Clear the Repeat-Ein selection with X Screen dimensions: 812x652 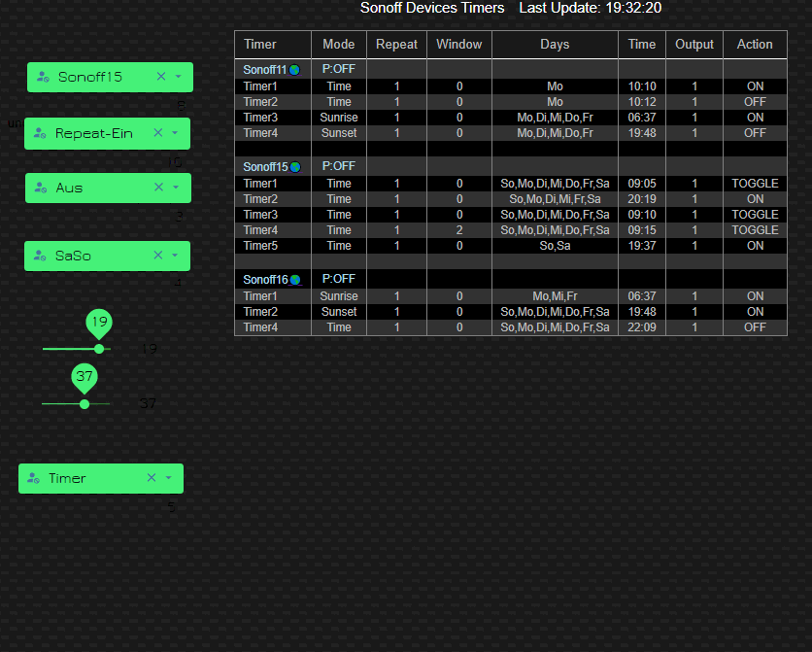coord(158,133)
